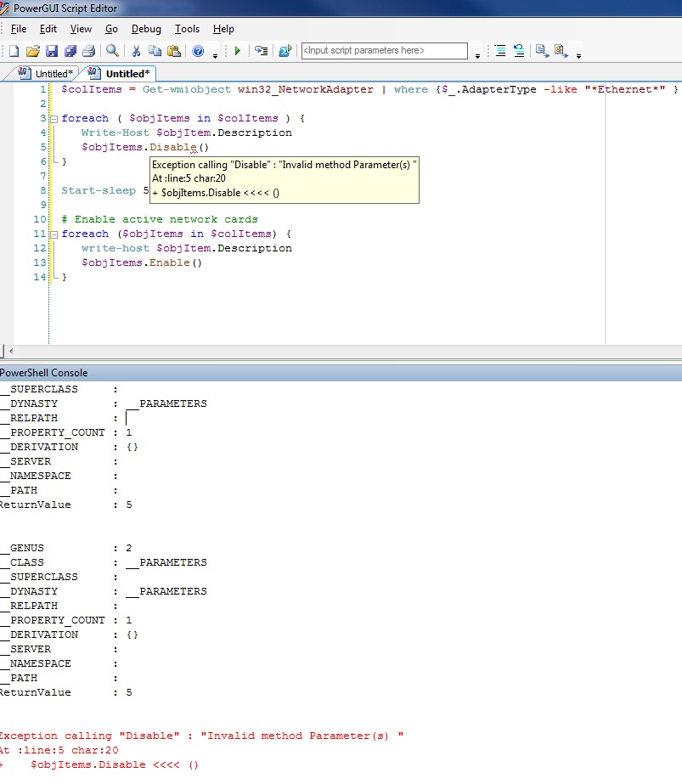Click 'Disable' method on line 5
Screen dimensions: 682x784
coord(173,148)
